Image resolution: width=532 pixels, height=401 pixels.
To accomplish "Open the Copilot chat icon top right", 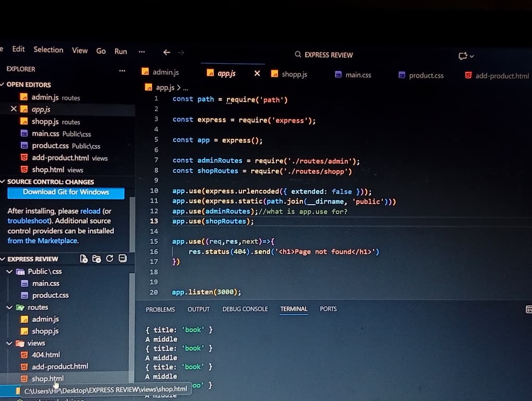I will (x=463, y=55).
